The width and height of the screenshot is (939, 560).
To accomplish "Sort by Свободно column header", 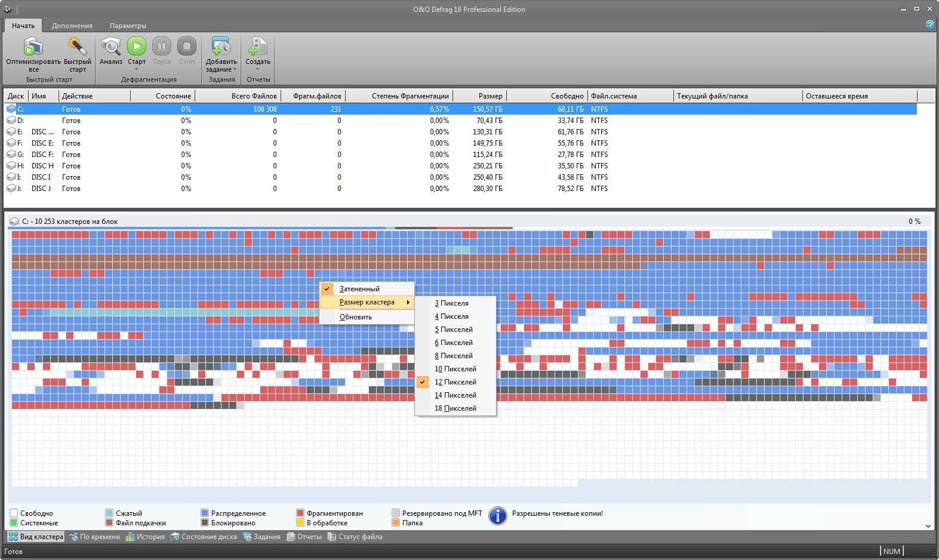I will pos(547,96).
